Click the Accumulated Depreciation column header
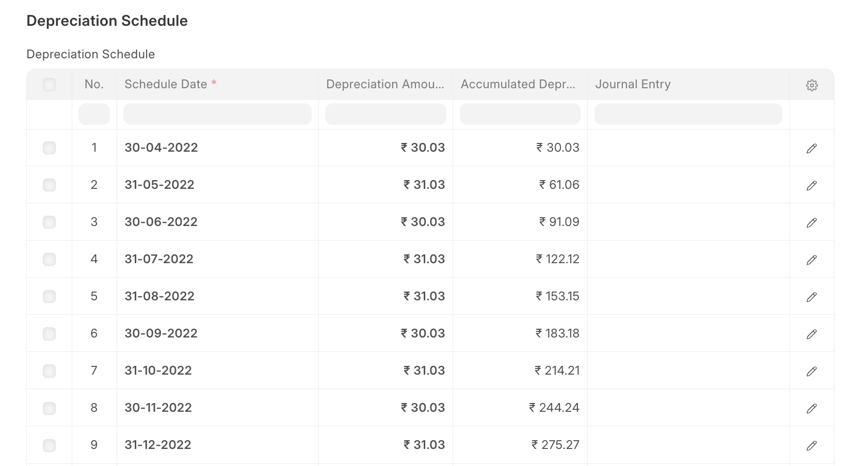 pyautogui.click(x=518, y=85)
